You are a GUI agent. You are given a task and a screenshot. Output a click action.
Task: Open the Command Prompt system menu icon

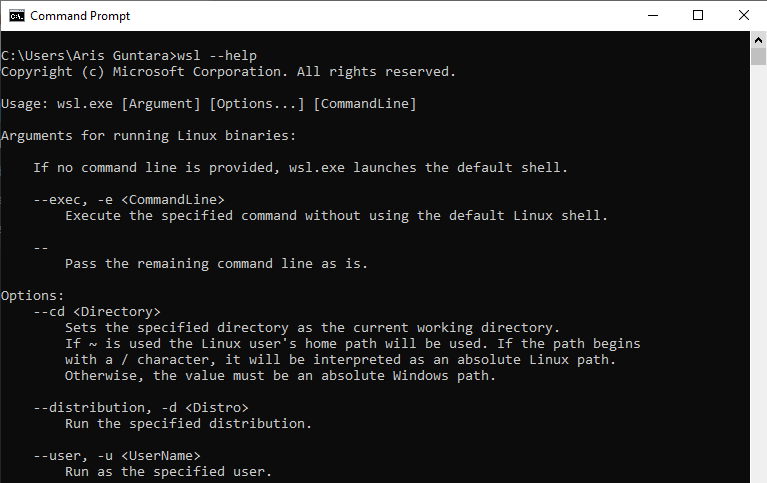(17, 16)
